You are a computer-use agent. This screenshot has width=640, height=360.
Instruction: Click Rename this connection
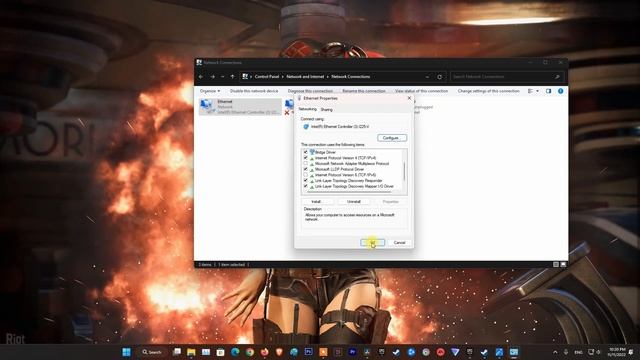[x=364, y=91]
